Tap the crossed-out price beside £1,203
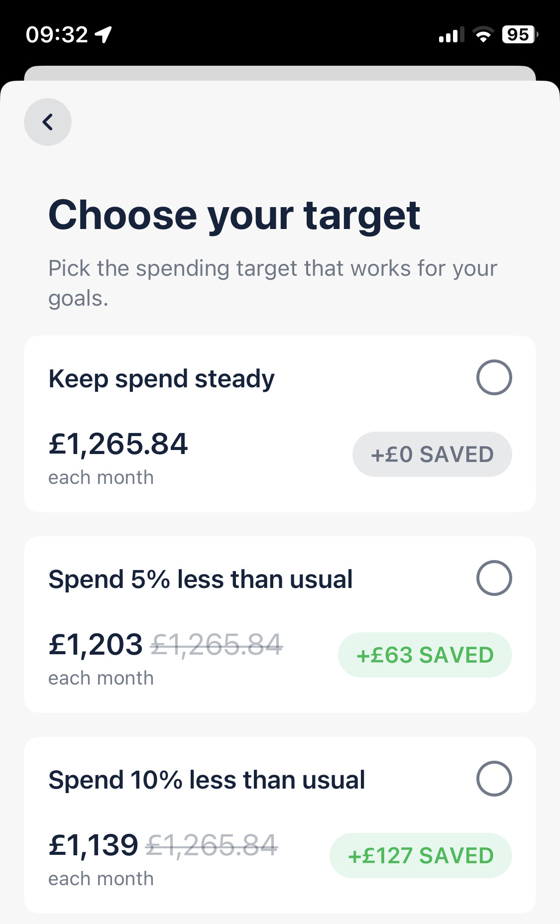This screenshot has height=924, width=560. click(x=217, y=645)
